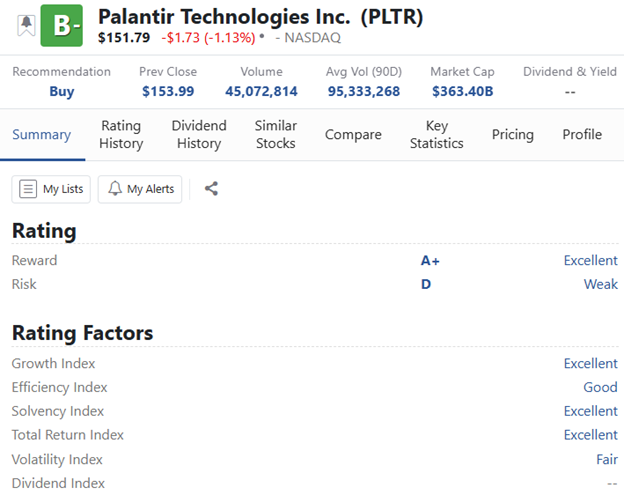
Task: Click the Dividend Index label
Action: pos(58,483)
